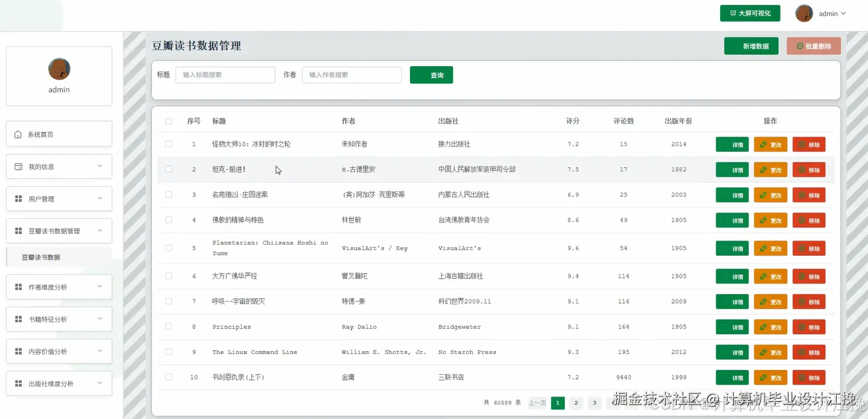Check the box for row 坦克-前进!
Screen dimensions: 868x419
click(x=168, y=169)
